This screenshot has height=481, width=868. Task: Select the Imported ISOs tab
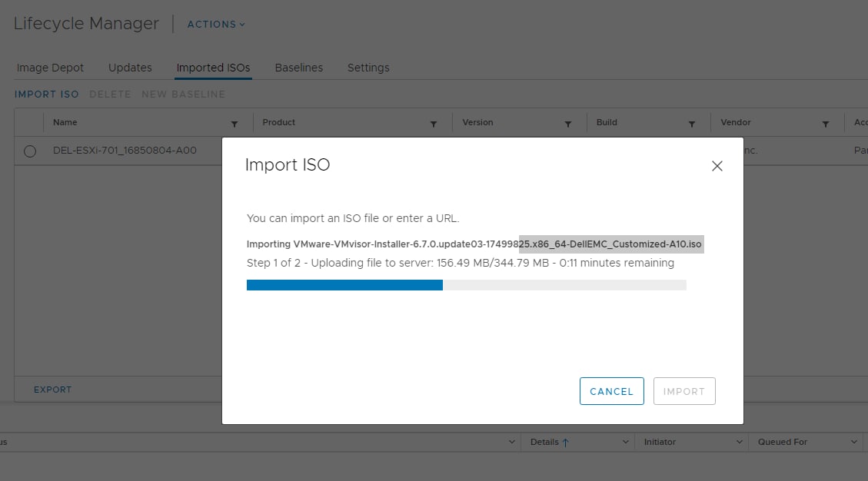[213, 68]
